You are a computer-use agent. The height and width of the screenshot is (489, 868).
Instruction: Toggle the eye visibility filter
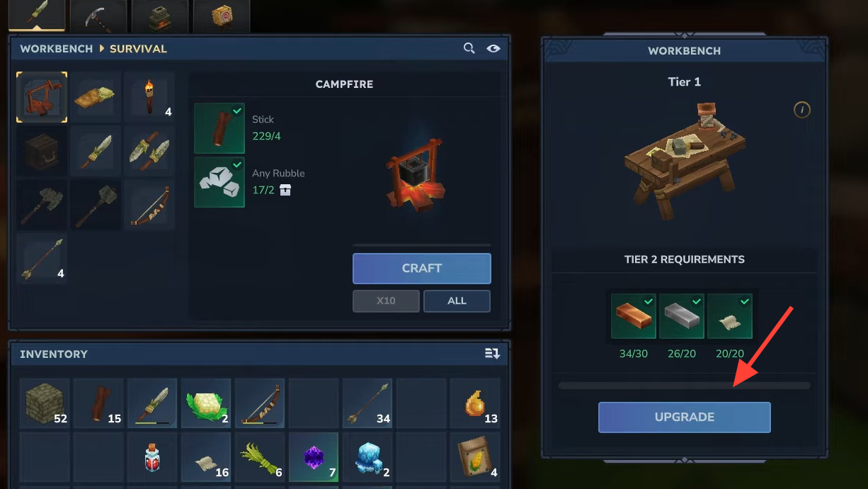(493, 48)
